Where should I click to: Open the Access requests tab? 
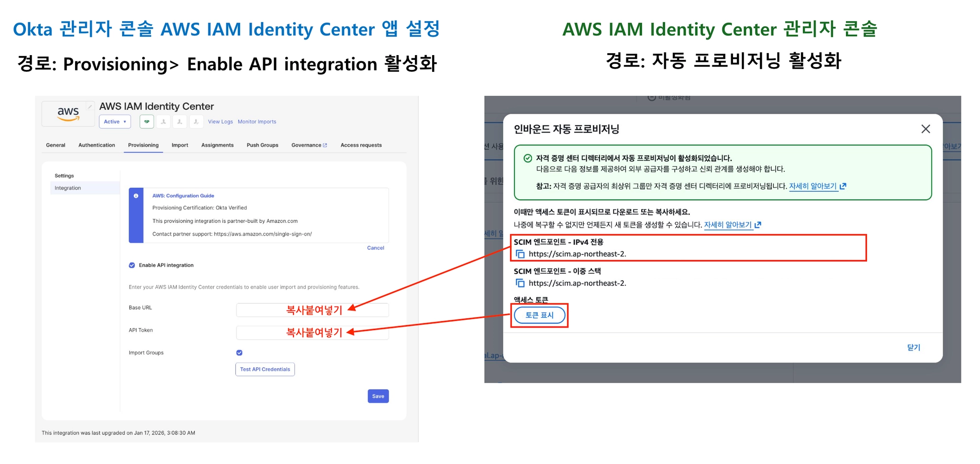[361, 145]
